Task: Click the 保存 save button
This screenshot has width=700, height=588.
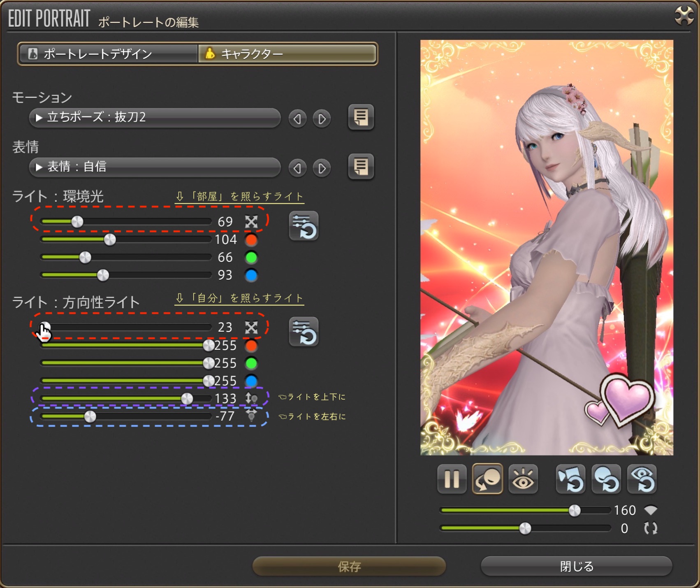Action: coord(349,567)
